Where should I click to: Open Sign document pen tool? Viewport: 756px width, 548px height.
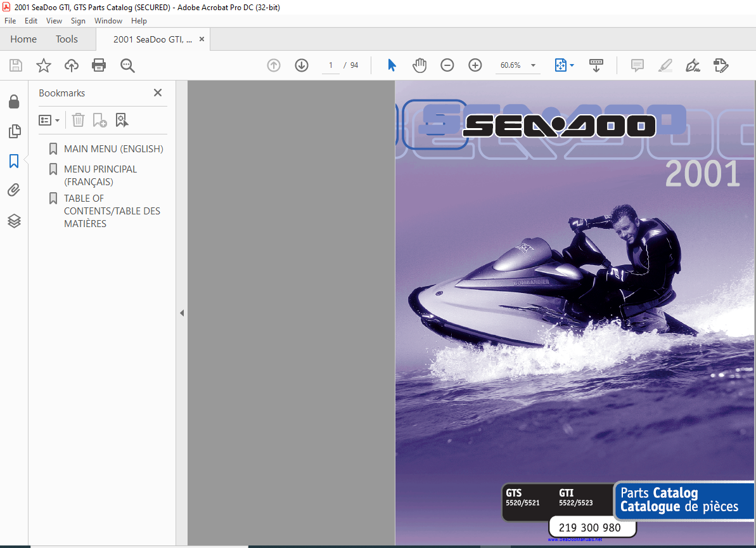tap(693, 65)
